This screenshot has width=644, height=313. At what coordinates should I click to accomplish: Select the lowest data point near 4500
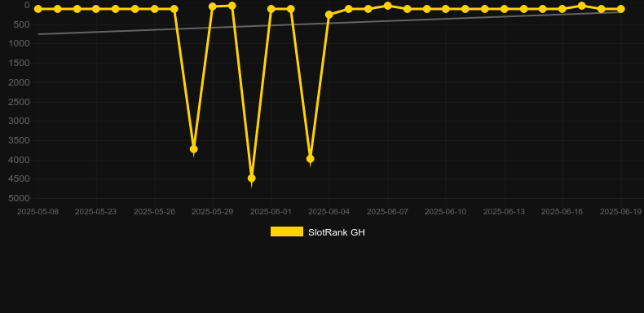[252, 179]
